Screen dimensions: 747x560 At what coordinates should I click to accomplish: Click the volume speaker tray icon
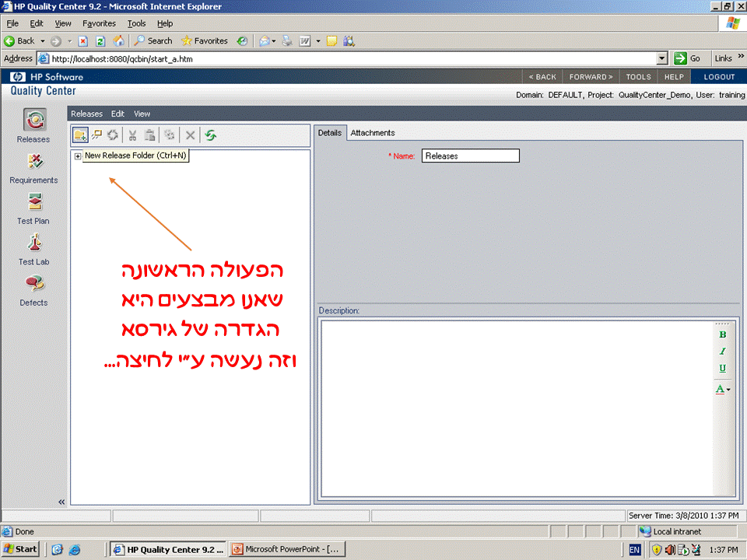(670, 550)
